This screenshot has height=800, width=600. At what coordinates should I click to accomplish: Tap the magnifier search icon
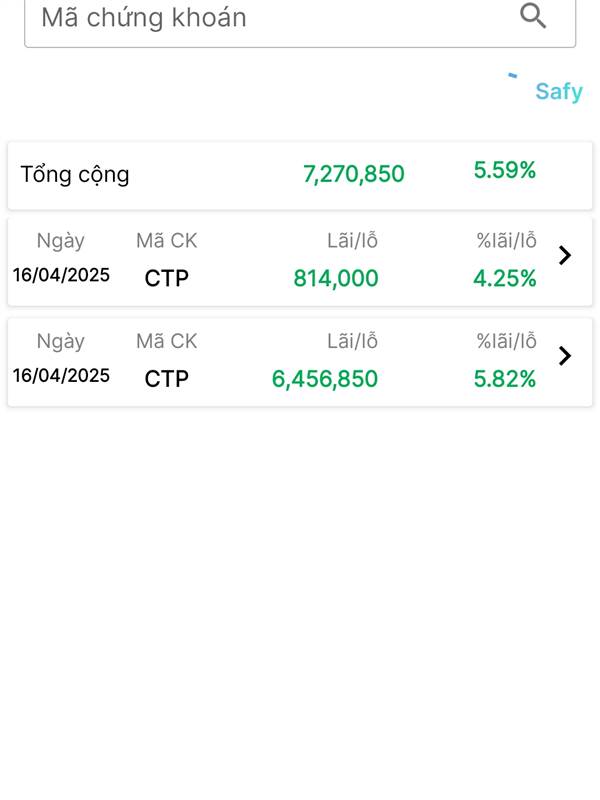[x=533, y=16]
